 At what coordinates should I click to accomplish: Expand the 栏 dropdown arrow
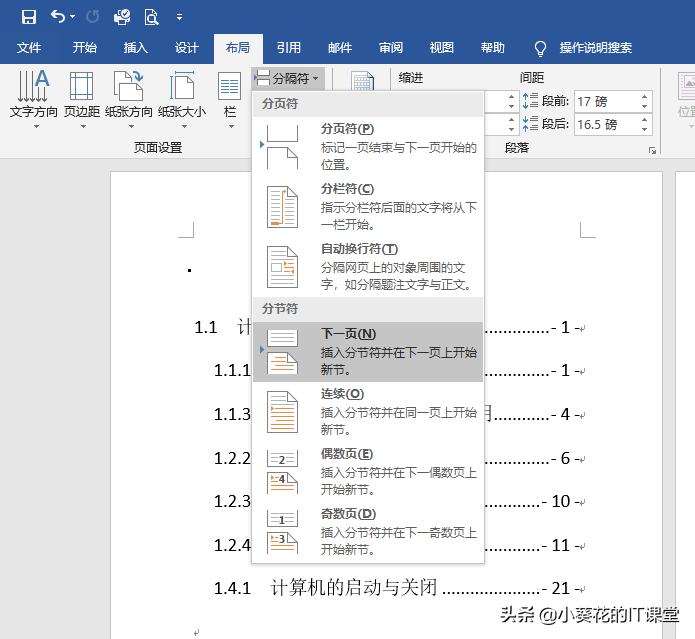(231, 127)
